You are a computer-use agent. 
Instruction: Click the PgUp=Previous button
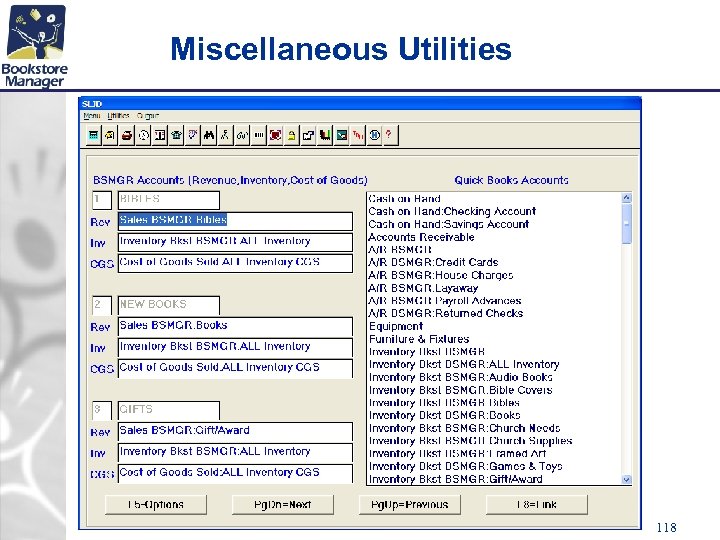(410, 505)
